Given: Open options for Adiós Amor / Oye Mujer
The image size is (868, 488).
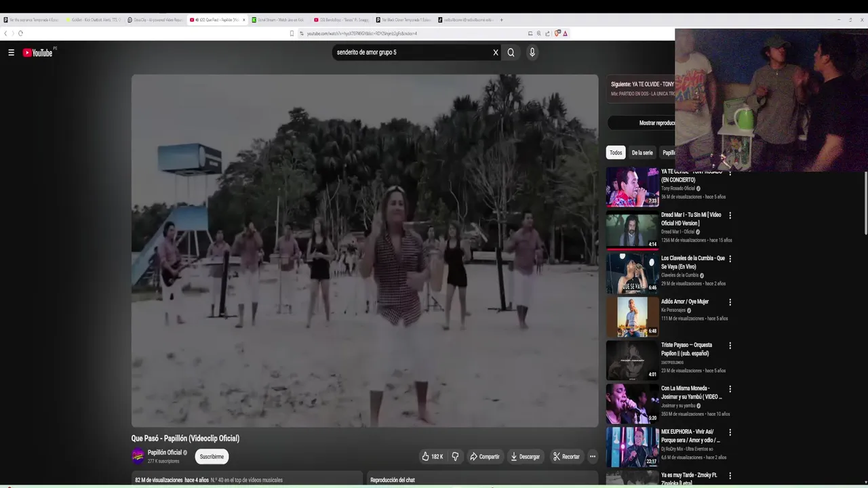Looking at the screenshot, I should click(730, 302).
